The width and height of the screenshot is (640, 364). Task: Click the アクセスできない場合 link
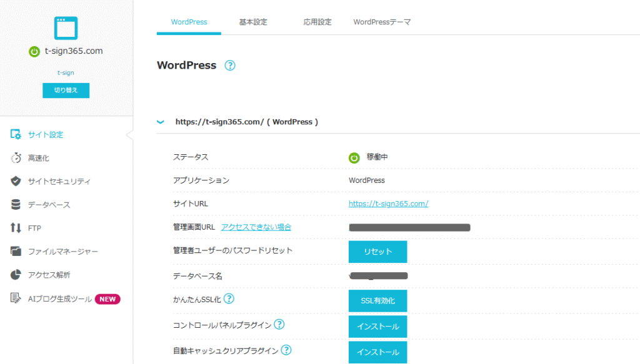[x=256, y=227]
